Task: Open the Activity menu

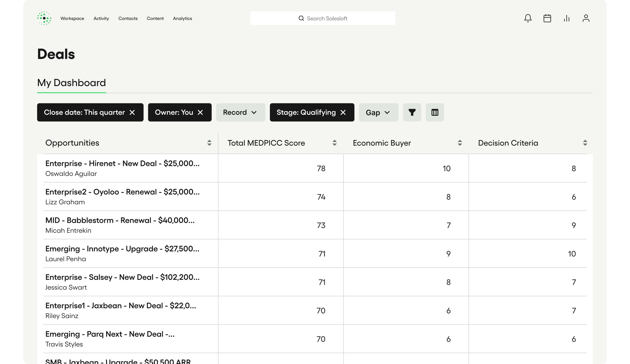Action: click(101, 19)
